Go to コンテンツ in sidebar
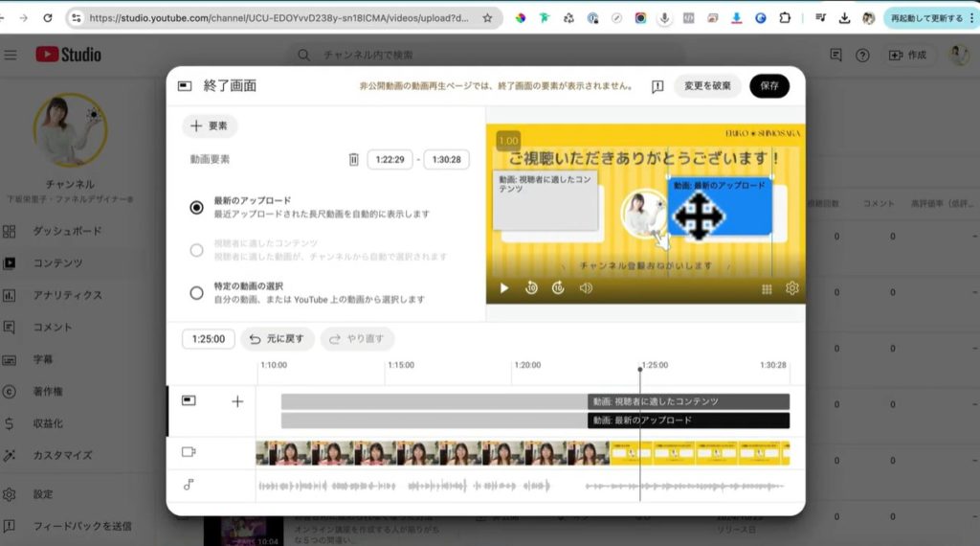 57,262
